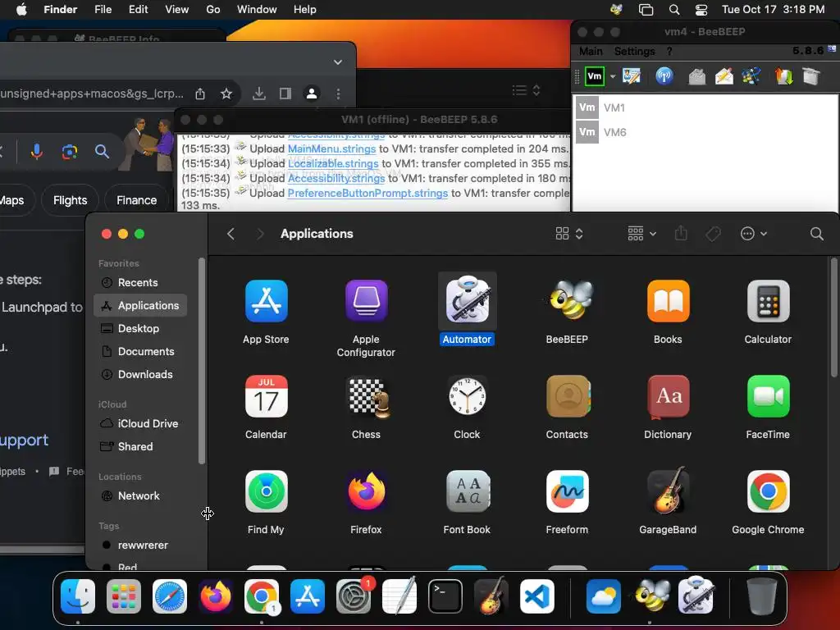The height and width of the screenshot is (630, 840).
Task: Open BeeBEEP Settings menu
Action: coord(634,51)
